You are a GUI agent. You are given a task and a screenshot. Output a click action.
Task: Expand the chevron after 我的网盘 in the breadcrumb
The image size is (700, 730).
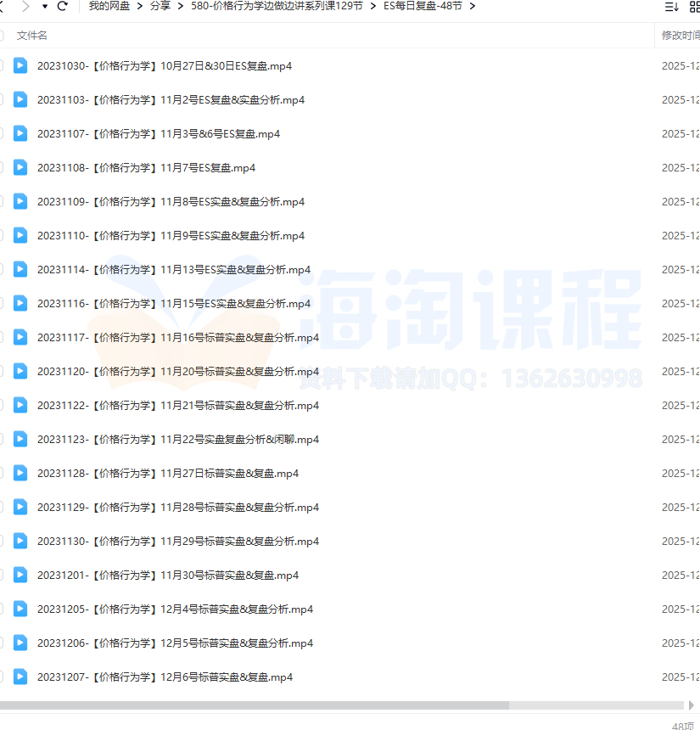point(139,7)
